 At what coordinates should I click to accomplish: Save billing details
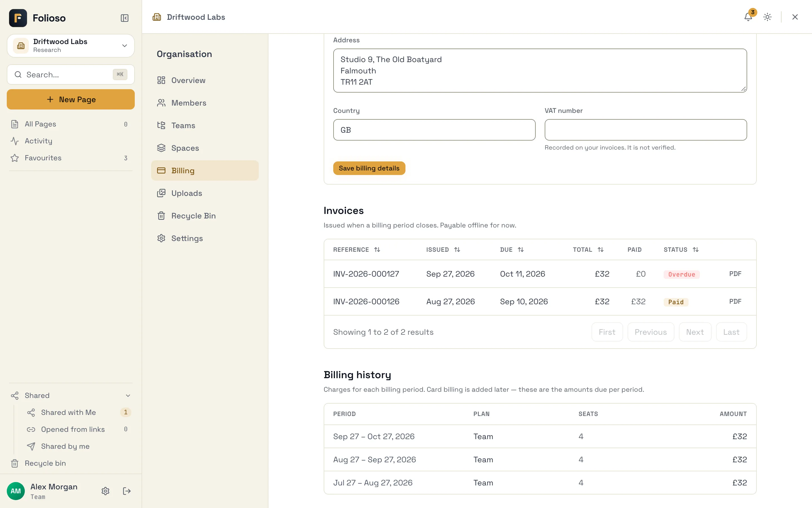tap(369, 168)
